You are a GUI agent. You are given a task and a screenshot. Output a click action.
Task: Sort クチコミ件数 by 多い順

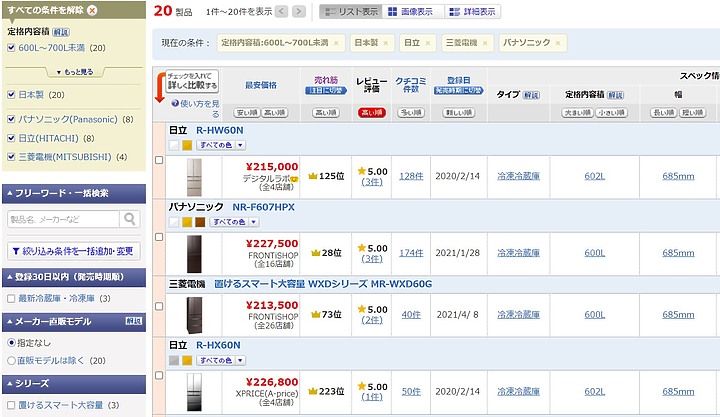pos(411,113)
